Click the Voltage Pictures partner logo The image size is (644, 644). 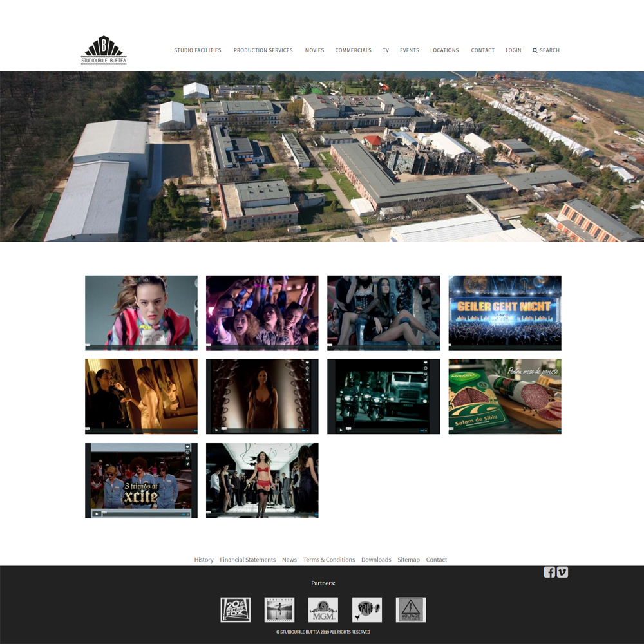(410, 609)
